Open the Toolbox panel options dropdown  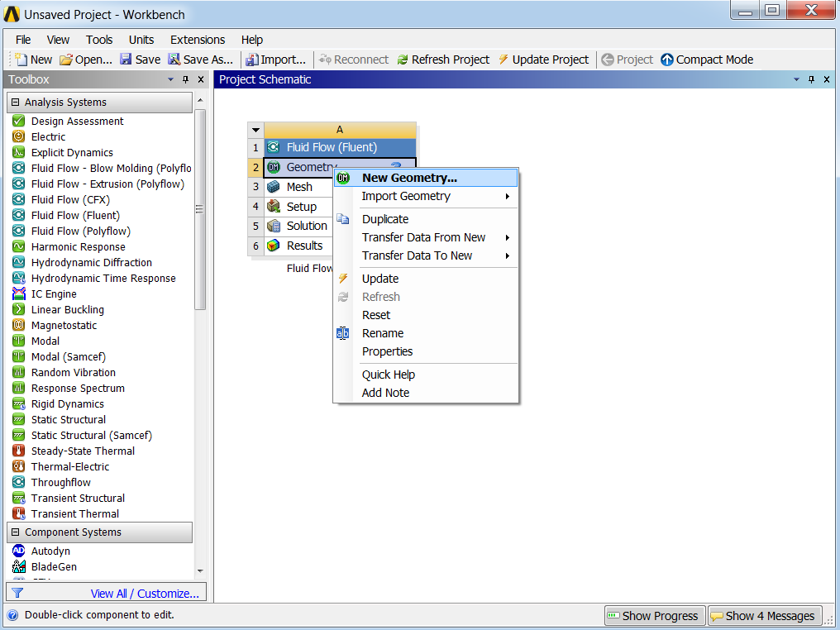coord(171,79)
